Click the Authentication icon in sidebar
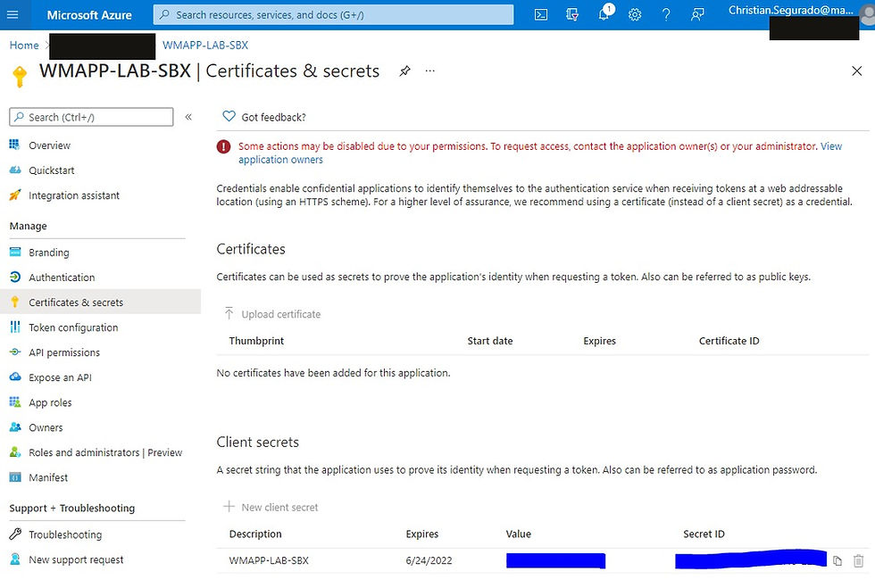Viewport: 875px width, 588px height. [x=15, y=277]
